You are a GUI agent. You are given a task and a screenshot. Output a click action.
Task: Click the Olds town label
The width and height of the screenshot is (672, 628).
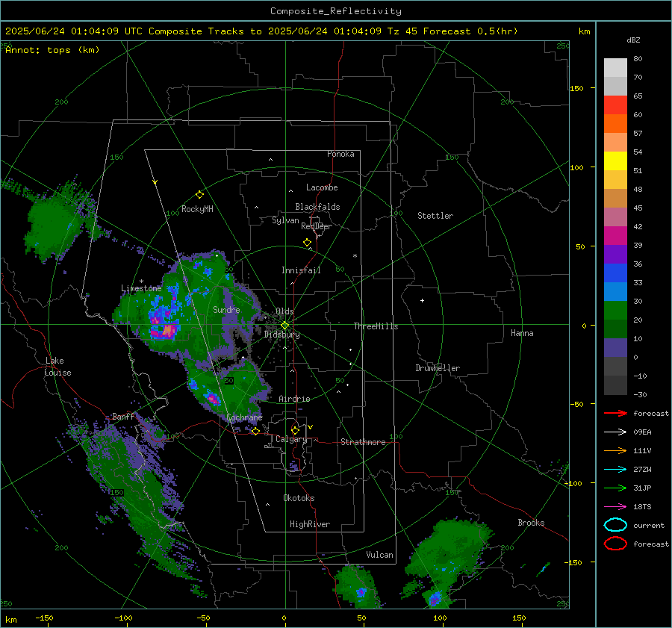pyautogui.click(x=284, y=311)
